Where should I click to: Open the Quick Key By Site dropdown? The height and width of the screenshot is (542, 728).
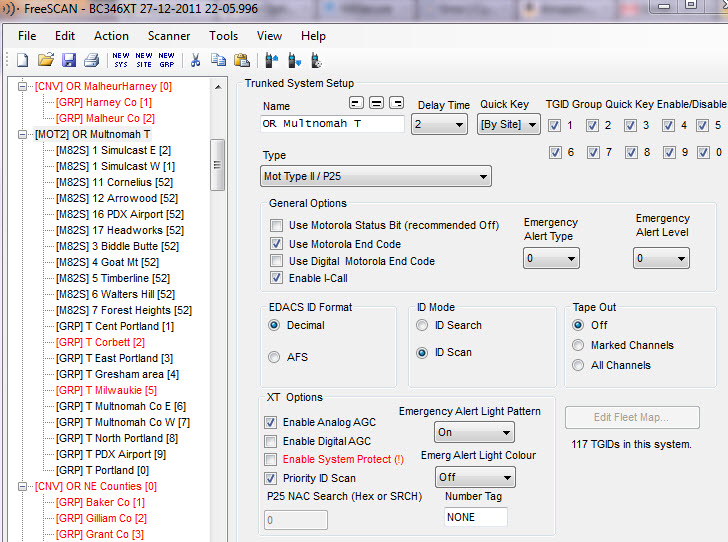click(x=509, y=124)
